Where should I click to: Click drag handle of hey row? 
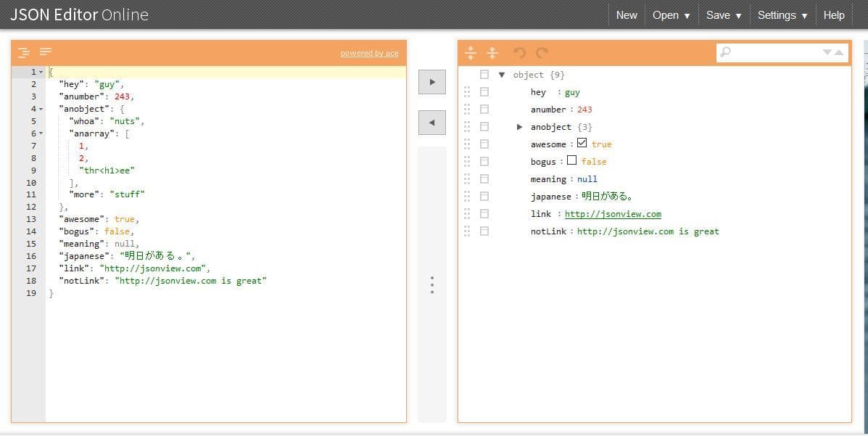pyautogui.click(x=467, y=92)
